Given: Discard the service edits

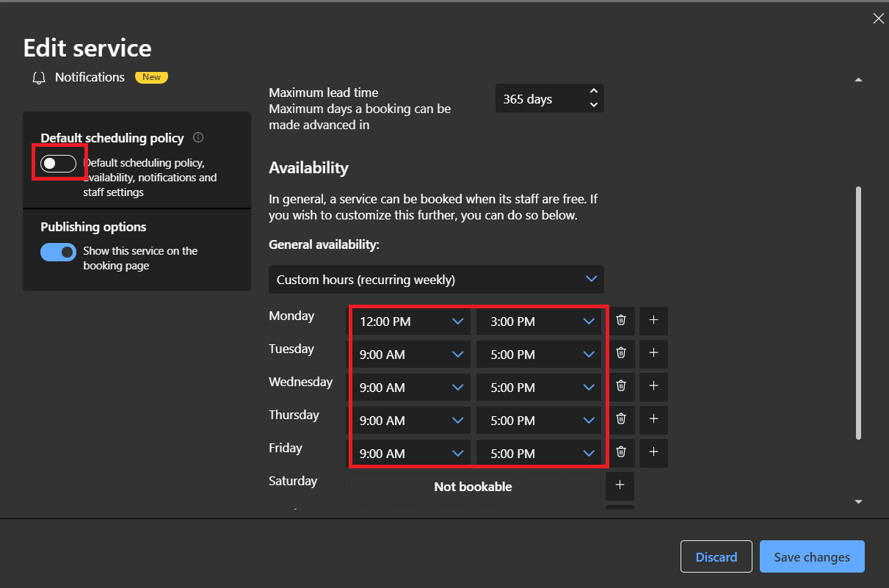Looking at the screenshot, I should (716, 556).
